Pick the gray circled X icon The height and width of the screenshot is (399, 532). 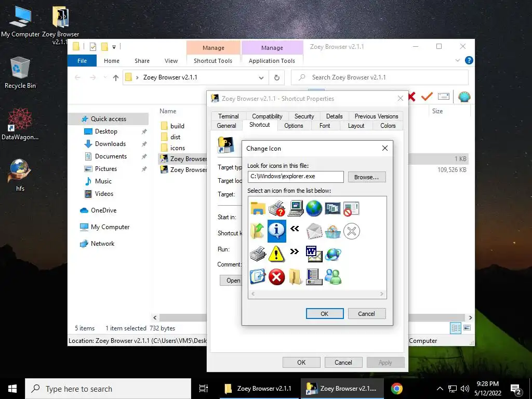pyautogui.click(x=352, y=231)
